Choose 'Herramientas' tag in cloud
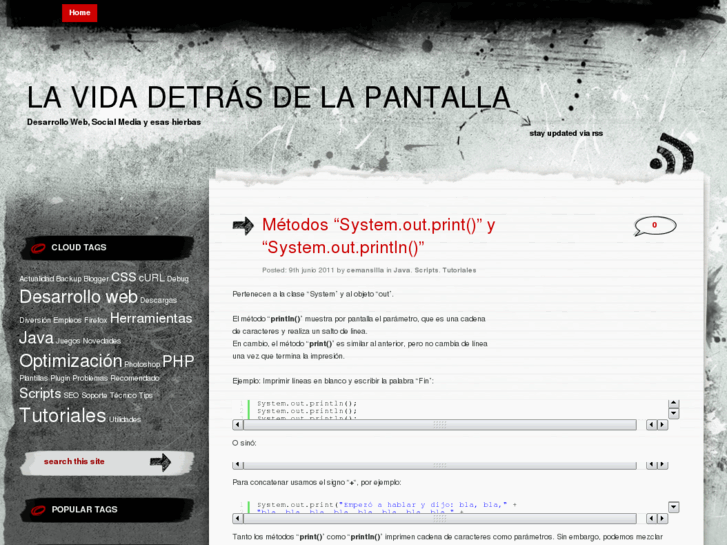This screenshot has width=727, height=545. 151,318
